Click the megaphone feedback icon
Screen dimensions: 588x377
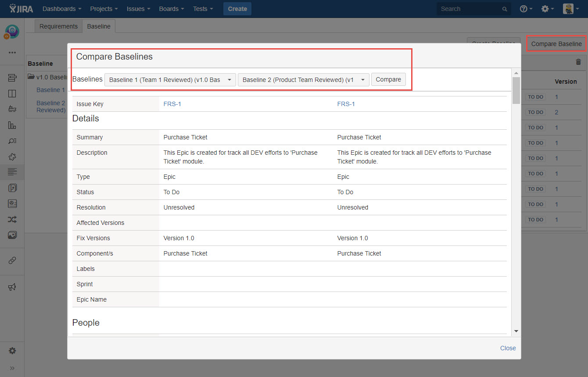click(12, 287)
